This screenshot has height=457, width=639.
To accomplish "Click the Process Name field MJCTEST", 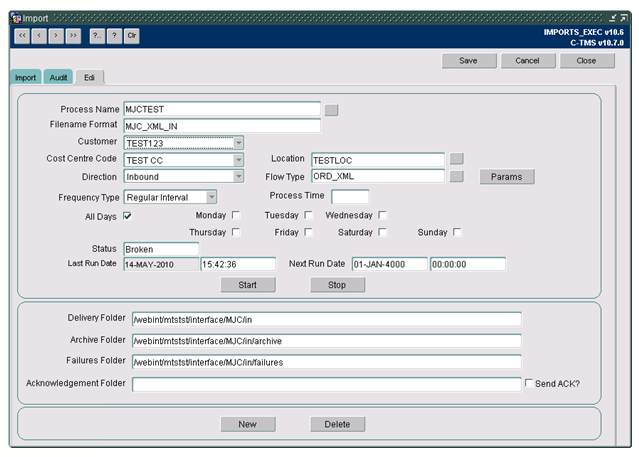I will 222,109.
